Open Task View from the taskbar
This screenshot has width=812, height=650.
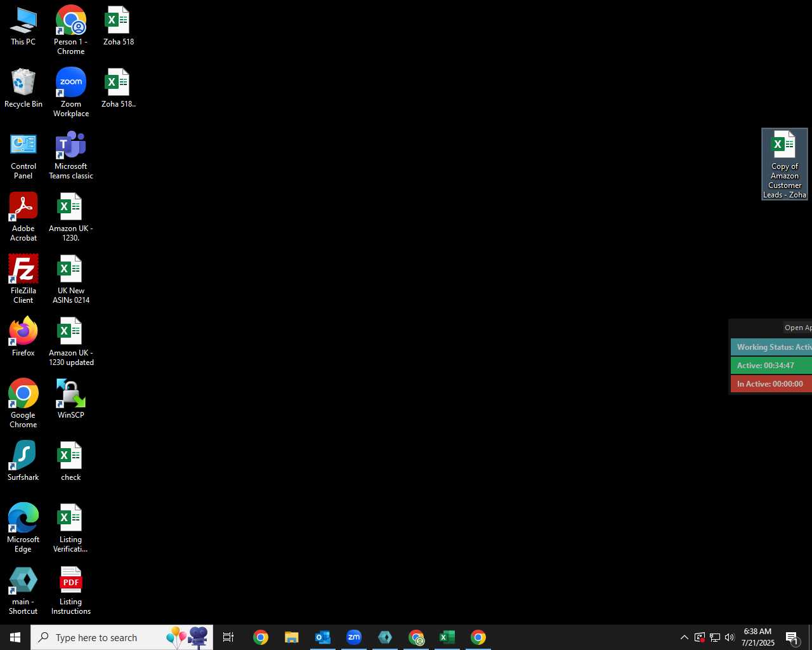pos(228,637)
